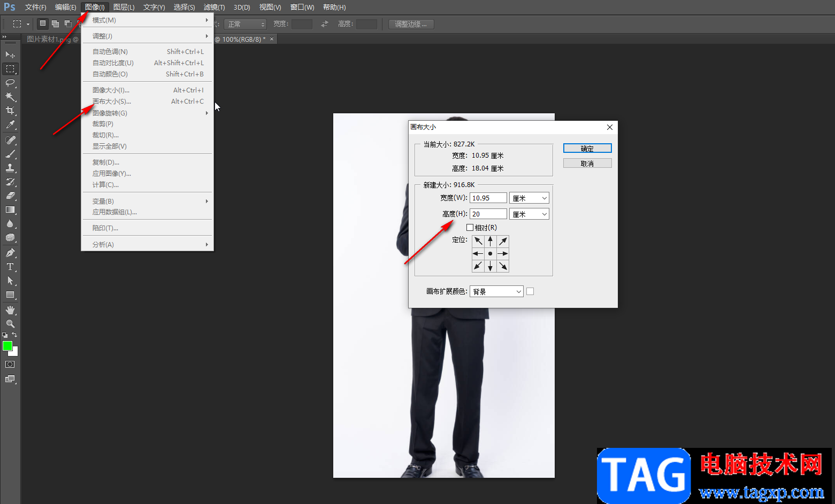Select the Zoom tool

(10, 324)
